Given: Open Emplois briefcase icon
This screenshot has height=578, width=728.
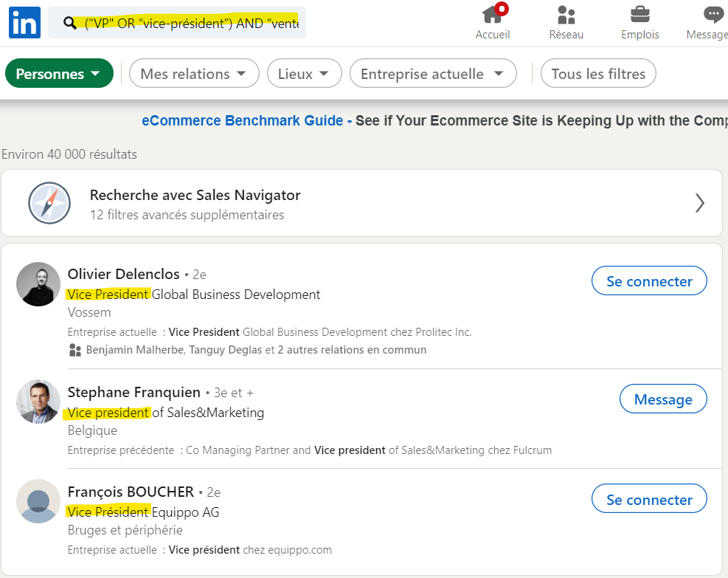Looking at the screenshot, I should [639, 15].
